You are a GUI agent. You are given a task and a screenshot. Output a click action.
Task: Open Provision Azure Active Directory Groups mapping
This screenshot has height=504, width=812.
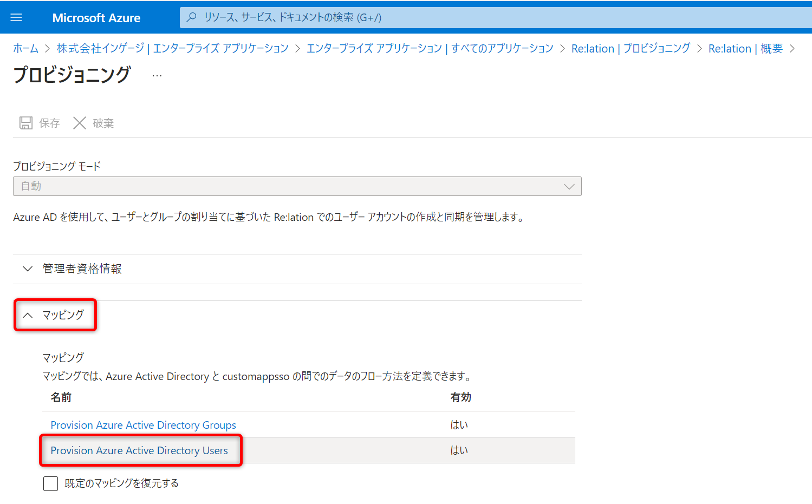point(143,425)
